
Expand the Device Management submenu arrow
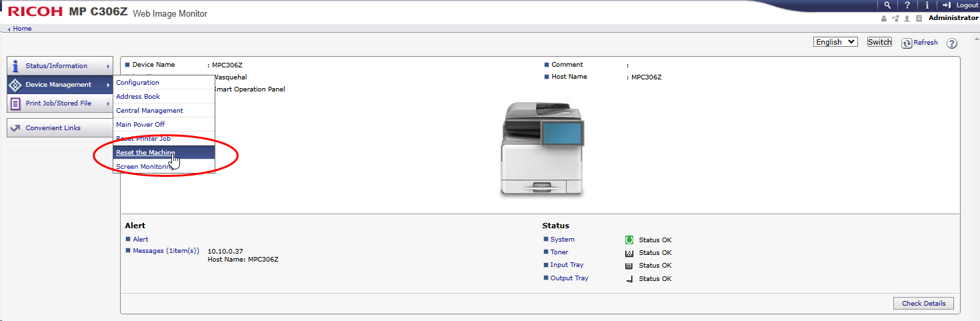[x=108, y=85]
